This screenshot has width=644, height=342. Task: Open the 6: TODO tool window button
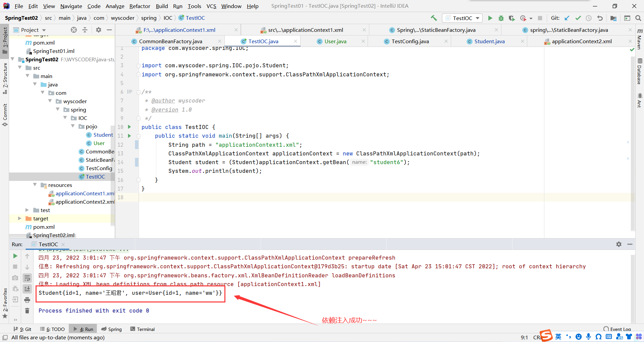tap(52, 329)
